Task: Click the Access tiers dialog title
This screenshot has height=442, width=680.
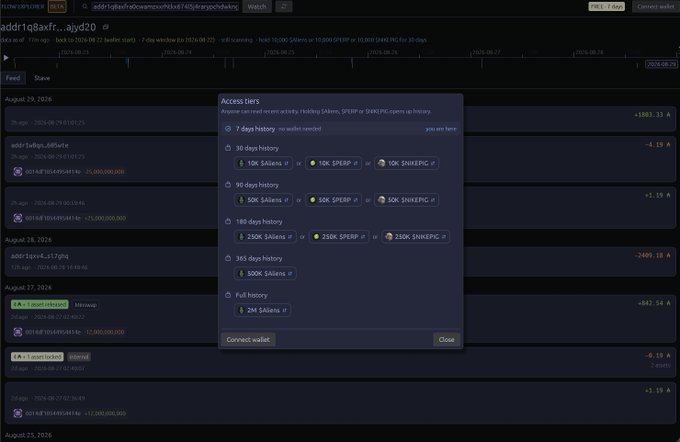Action: pyautogui.click(x=240, y=101)
